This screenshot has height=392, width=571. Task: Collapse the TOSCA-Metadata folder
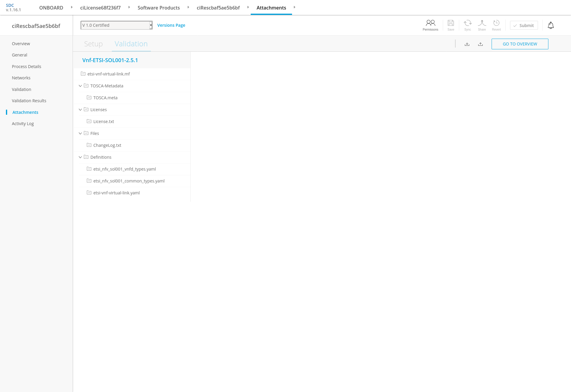pyautogui.click(x=80, y=86)
